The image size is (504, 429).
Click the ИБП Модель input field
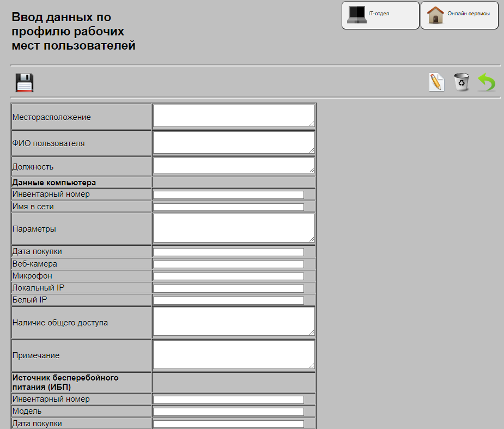pyautogui.click(x=228, y=412)
